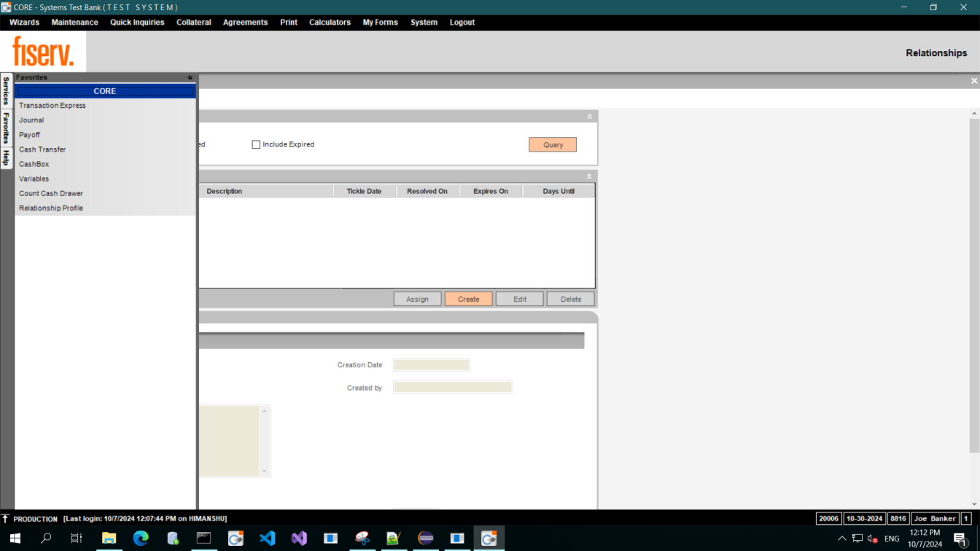Click the Fiserv logo
This screenshot has width=980, height=551.
[x=43, y=52]
